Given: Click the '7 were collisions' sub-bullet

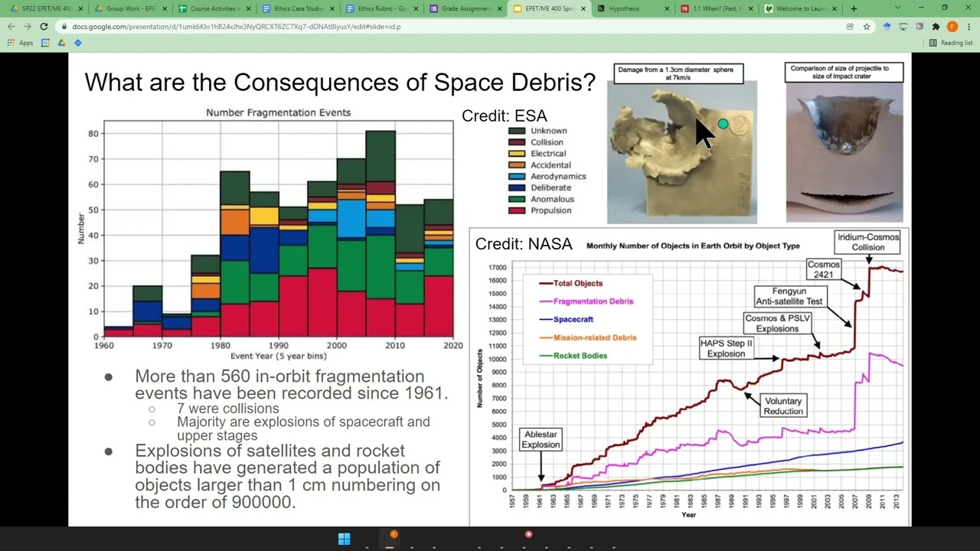Looking at the screenshot, I should pyautogui.click(x=228, y=409).
